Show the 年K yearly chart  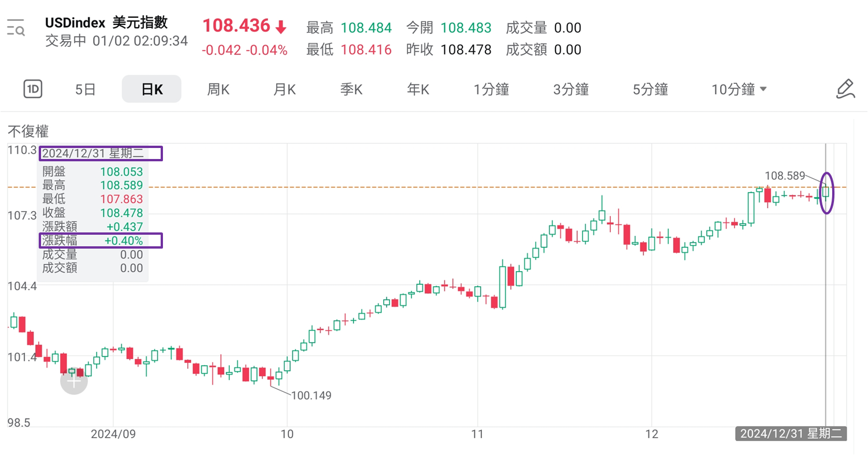(x=418, y=90)
